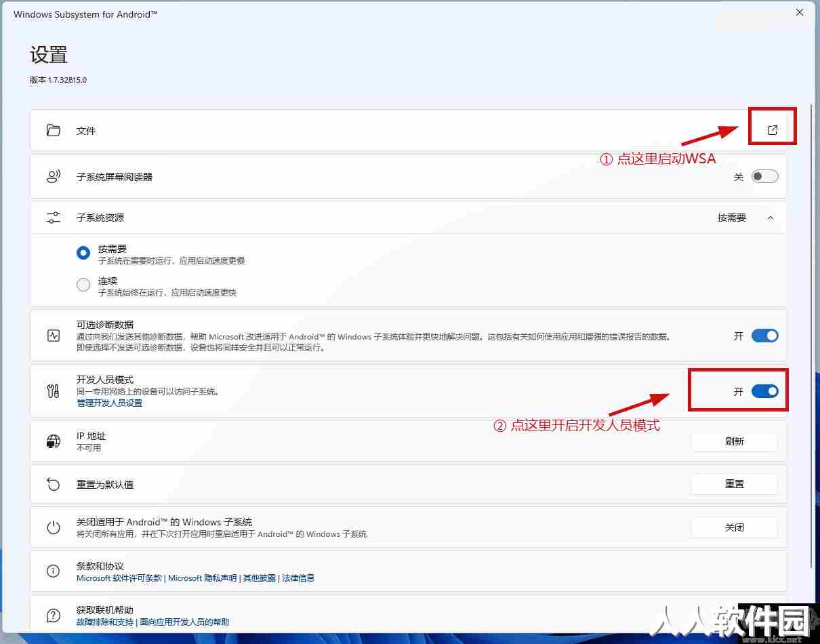Click the 版本 1.7.32815.0 text
Screen dimensions: 820x644
click(58, 79)
